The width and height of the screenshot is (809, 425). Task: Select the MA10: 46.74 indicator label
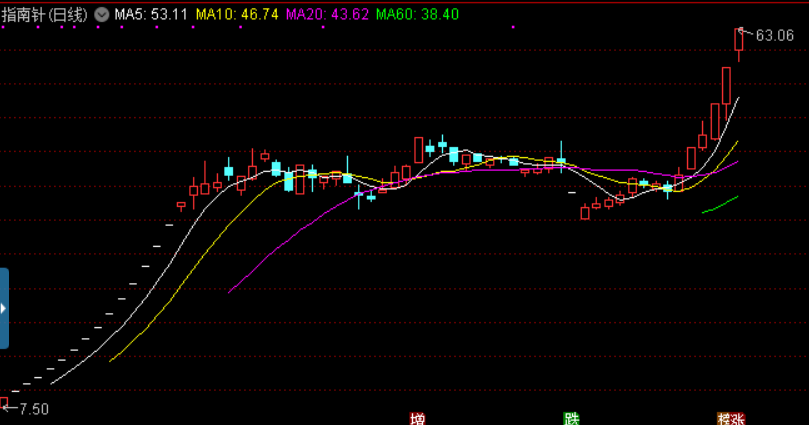click(x=237, y=14)
